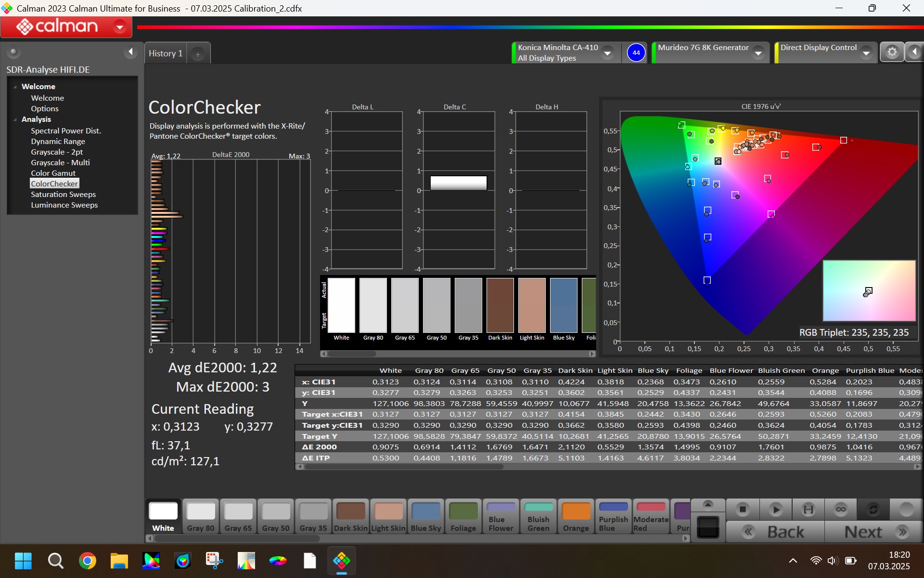Open the Calman logo menu arrow
Screen dimensions: 924x578
point(120,26)
